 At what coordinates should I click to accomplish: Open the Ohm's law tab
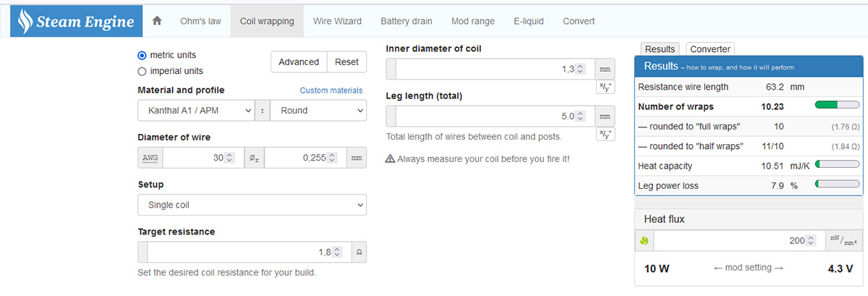[x=200, y=21]
